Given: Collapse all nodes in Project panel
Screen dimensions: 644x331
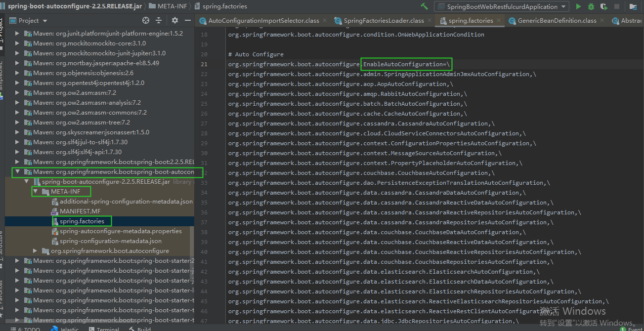Looking at the screenshot, I should [x=159, y=20].
